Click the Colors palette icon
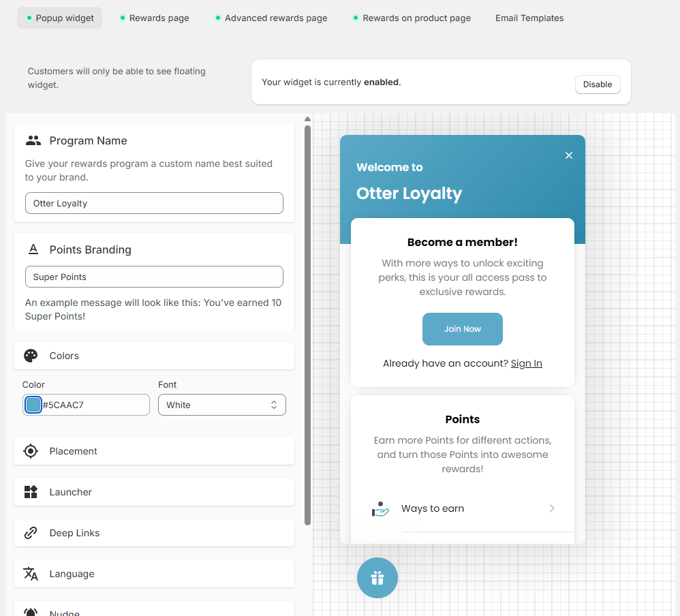This screenshot has height=616, width=680. (31, 356)
